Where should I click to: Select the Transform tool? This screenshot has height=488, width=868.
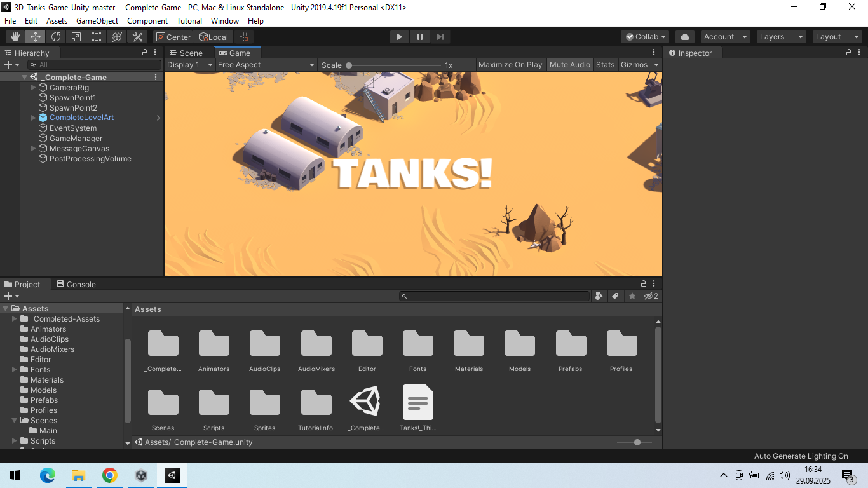(x=117, y=37)
